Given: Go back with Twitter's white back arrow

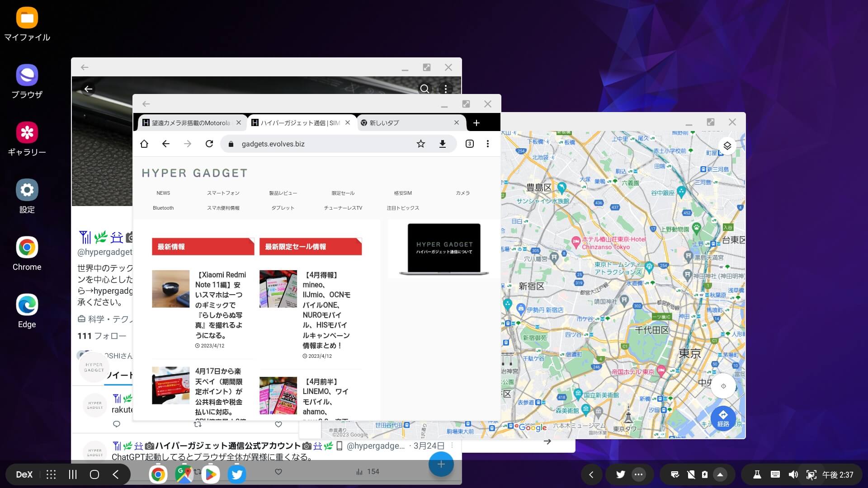Looking at the screenshot, I should pyautogui.click(x=89, y=89).
